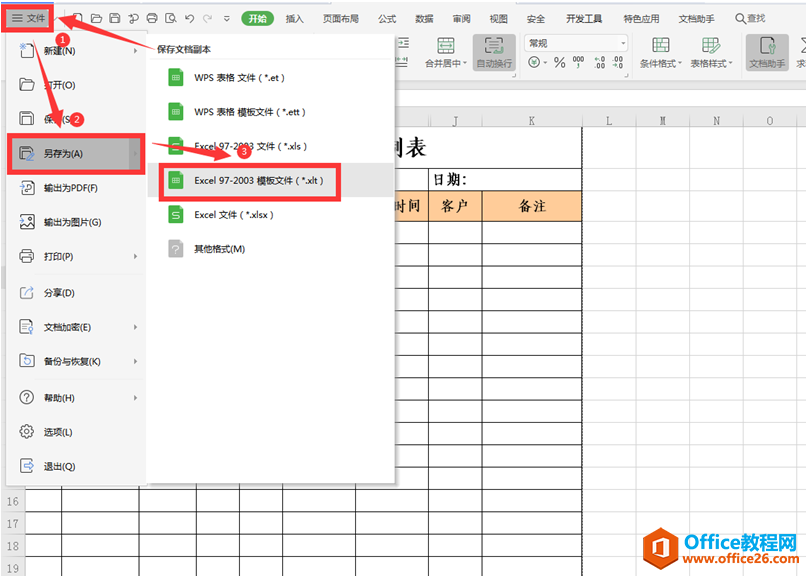This screenshot has width=806, height=576.
Task: Expand the 合并居中 dropdown arrow
Action: click(x=465, y=63)
